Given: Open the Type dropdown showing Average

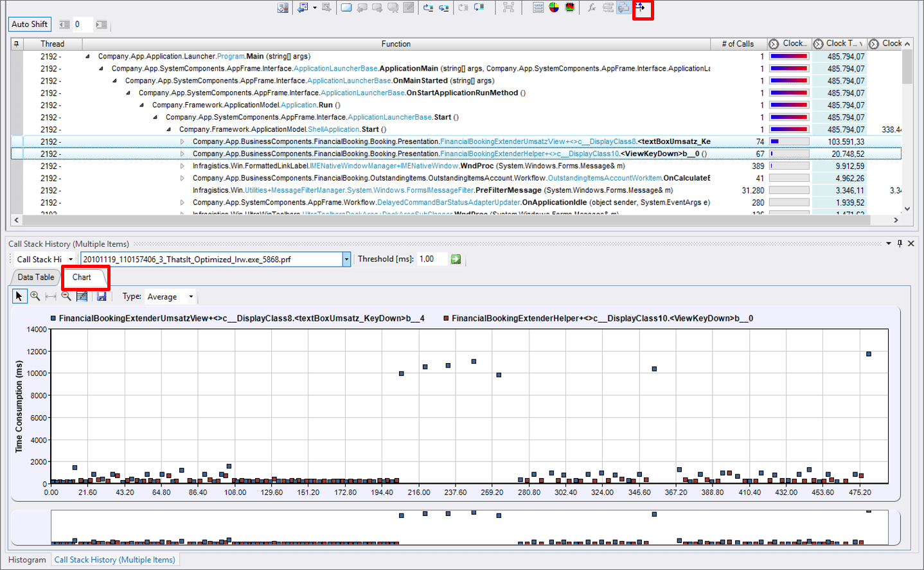Looking at the screenshot, I should 190,296.
